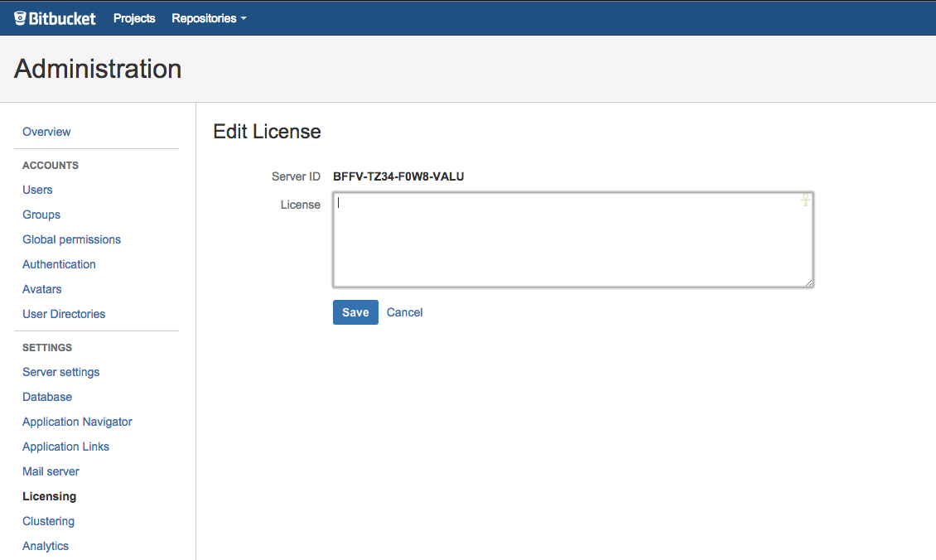Screen dimensions: 936x560
Task: Open the Clustering settings page
Action: tap(48, 521)
